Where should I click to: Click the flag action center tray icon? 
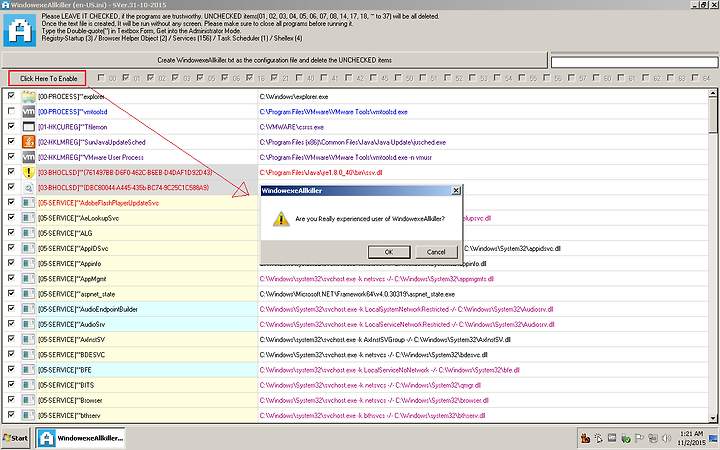(639, 438)
